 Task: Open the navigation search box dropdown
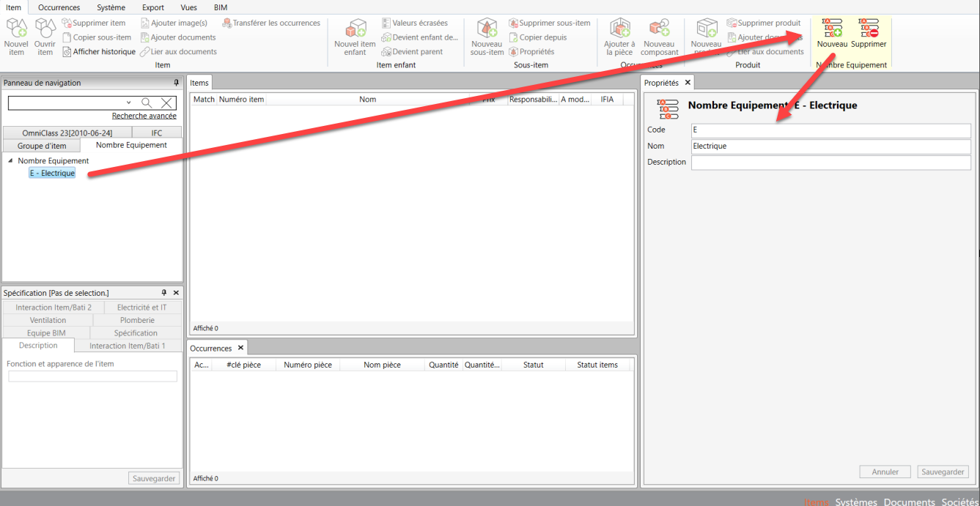[129, 103]
